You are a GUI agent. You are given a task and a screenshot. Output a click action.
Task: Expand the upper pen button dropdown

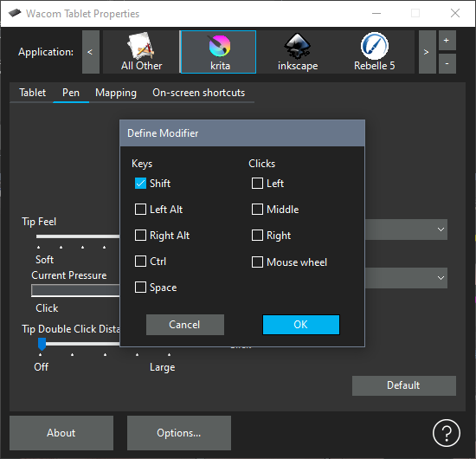(x=406, y=229)
